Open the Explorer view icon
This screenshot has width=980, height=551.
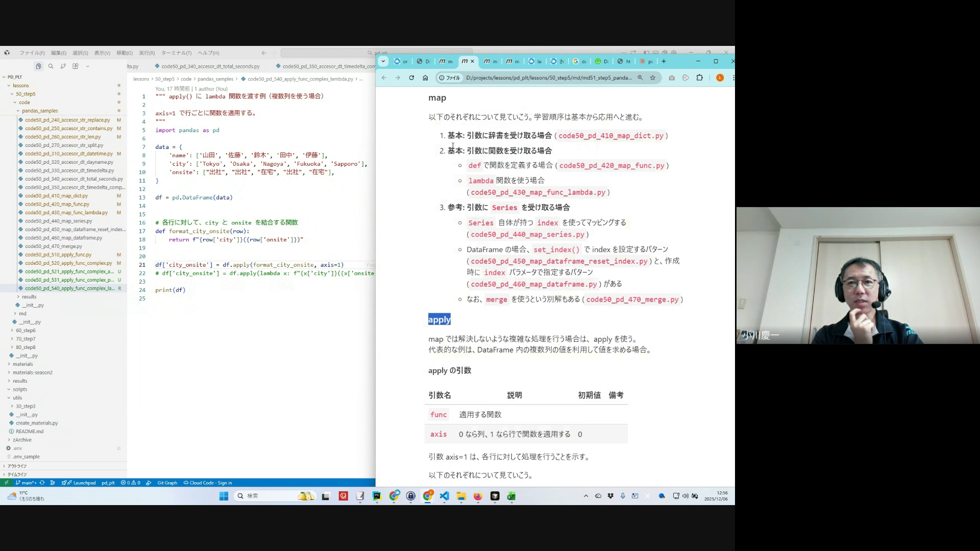(38, 66)
